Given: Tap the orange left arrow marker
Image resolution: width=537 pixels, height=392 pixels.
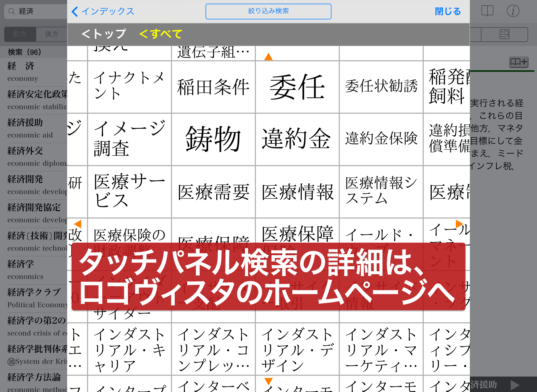Looking at the screenshot, I should tap(78, 224).
